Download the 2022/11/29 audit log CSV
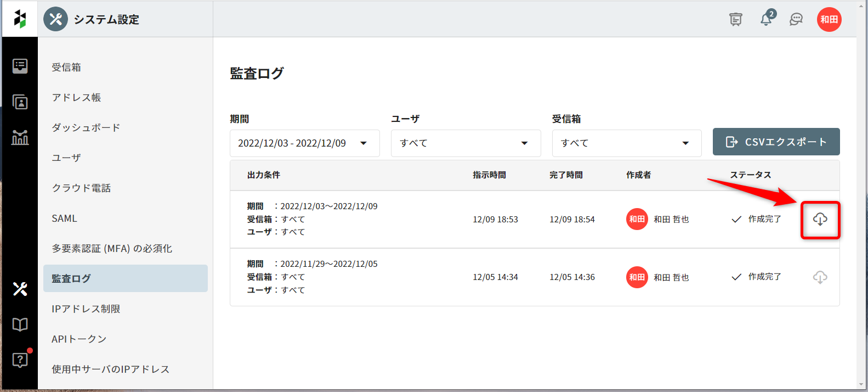 [820, 277]
